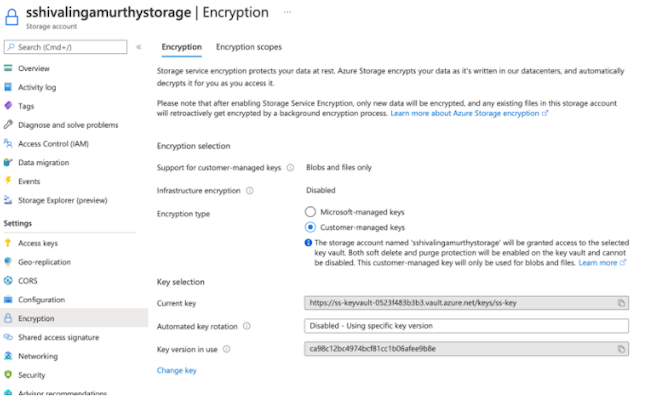The height and width of the screenshot is (399, 650).
Task: Click info icon beside Automated key rotation
Action: 247,326
